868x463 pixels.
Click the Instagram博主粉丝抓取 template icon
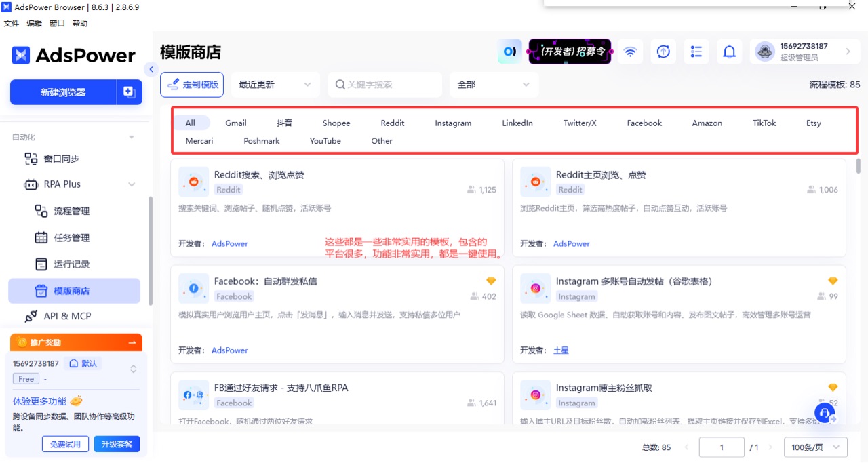[x=535, y=395]
